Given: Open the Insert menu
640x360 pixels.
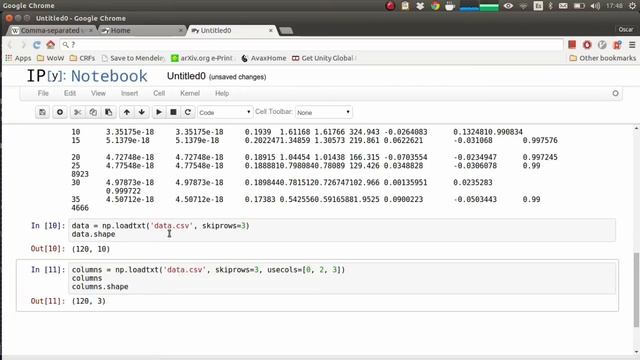Looking at the screenshot, I should tap(129, 93).
